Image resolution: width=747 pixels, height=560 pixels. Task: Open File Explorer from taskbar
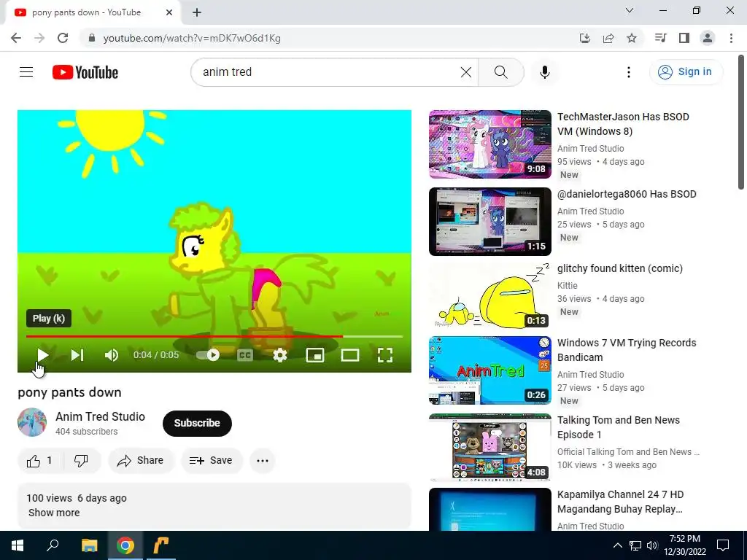tap(89, 545)
